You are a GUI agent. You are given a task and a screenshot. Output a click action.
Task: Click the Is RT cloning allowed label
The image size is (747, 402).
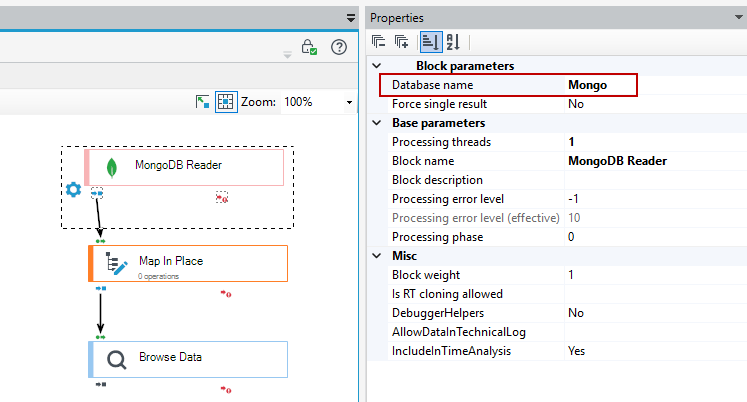click(x=447, y=294)
